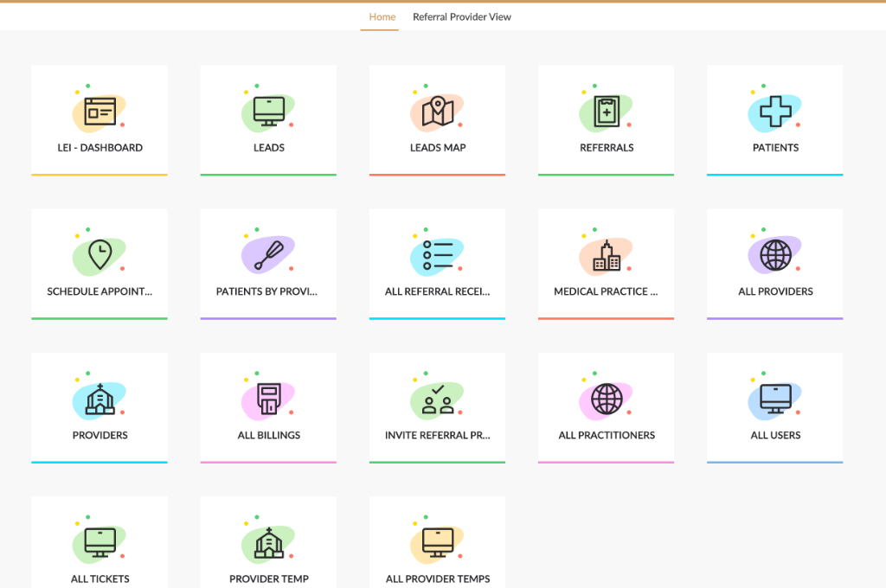
Task: Click the PATIENTS card label
Action: tap(775, 147)
